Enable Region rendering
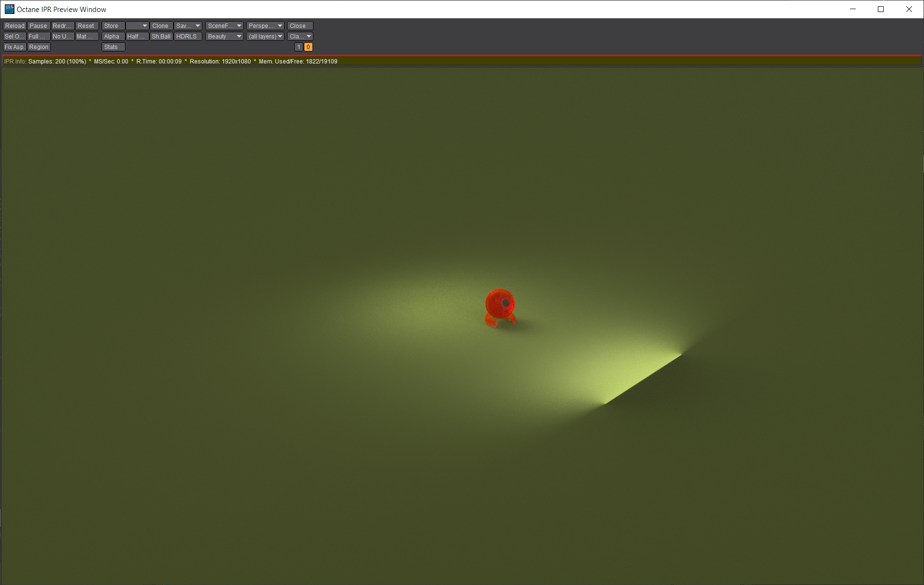Image resolution: width=924 pixels, height=585 pixels. (x=38, y=47)
